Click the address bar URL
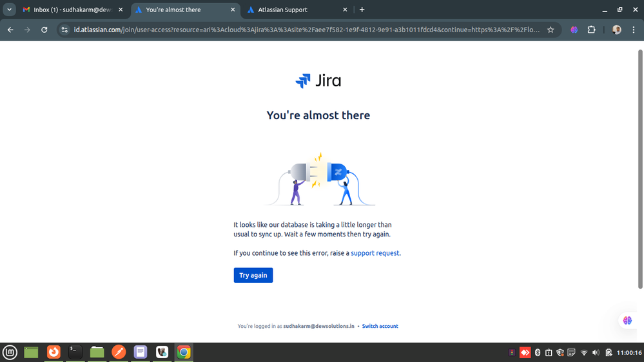This screenshot has height=362, width=644. pos(306,30)
